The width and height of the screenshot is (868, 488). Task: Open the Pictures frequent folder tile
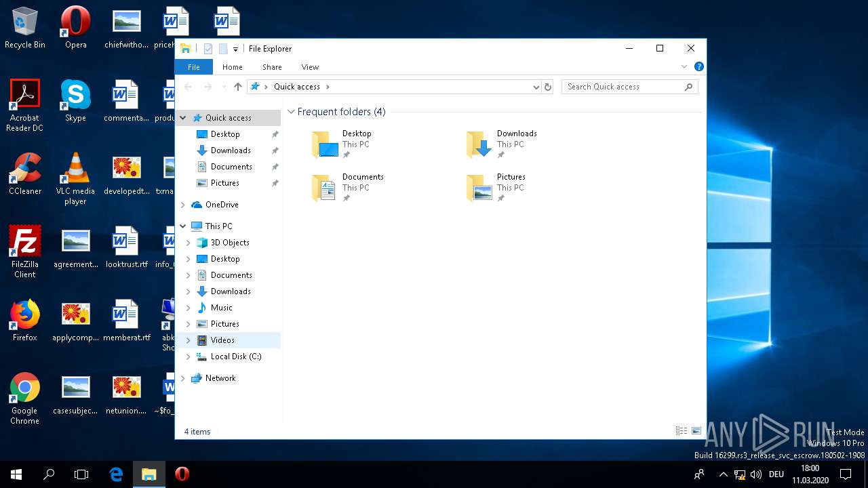(x=497, y=188)
